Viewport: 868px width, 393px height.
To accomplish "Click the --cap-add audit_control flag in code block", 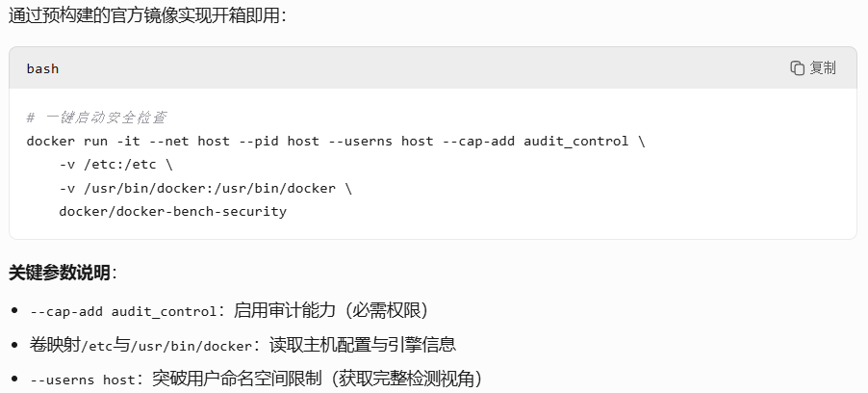I will (536, 142).
